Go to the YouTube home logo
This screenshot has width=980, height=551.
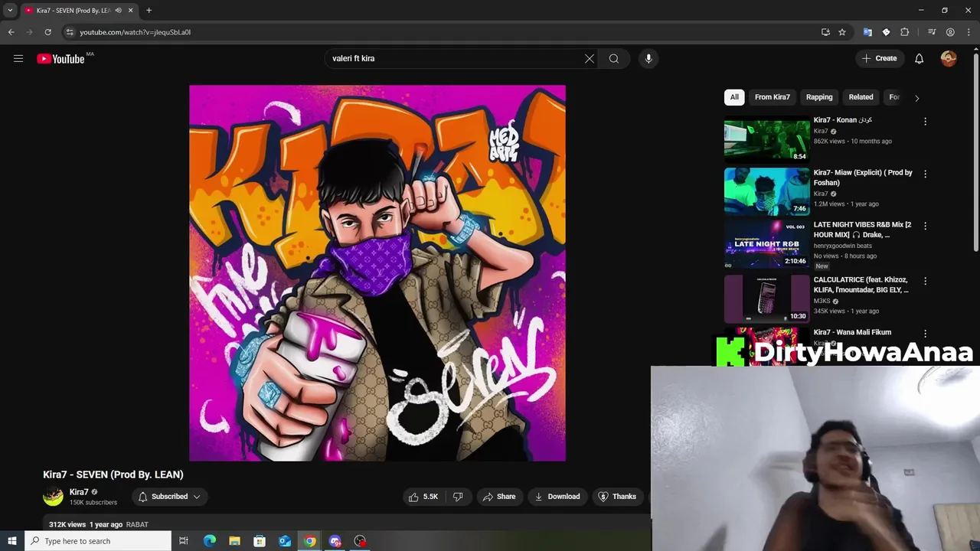pos(60,59)
